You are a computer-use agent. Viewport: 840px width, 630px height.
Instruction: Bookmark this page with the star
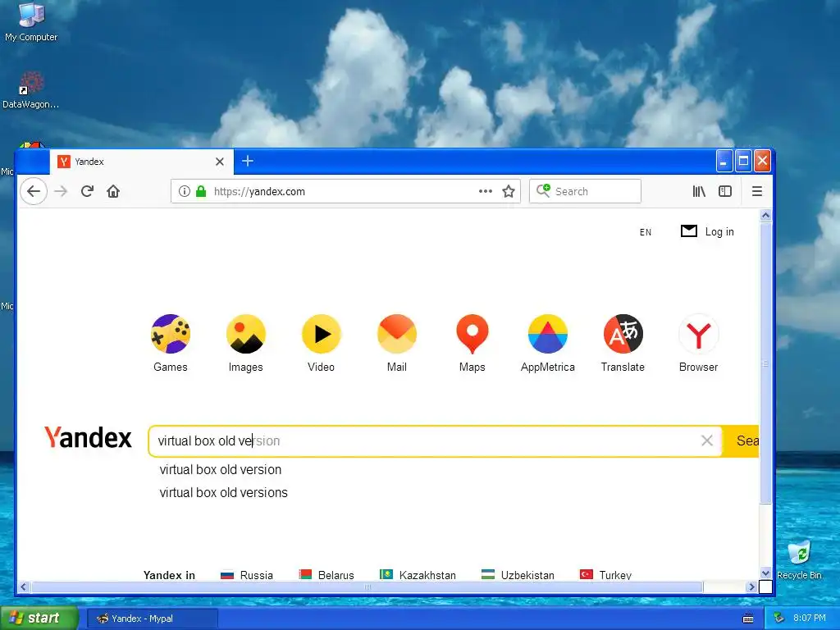click(x=509, y=191)
